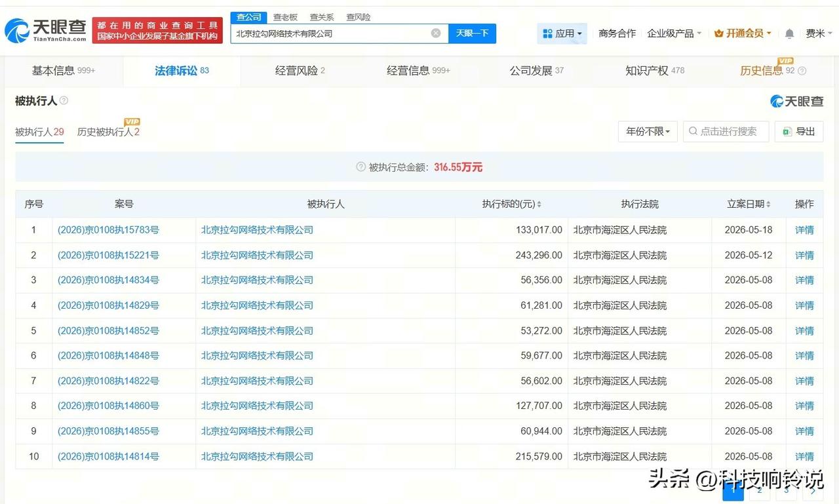Click the TianYanCha logo
Viewport: 839px width, 504px height.
click(46, 30)
